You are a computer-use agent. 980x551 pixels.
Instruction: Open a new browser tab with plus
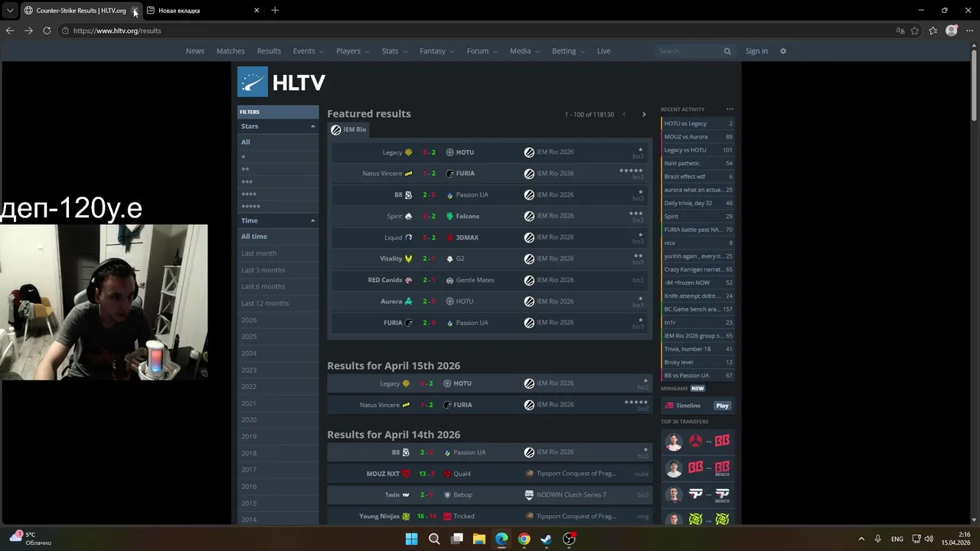tap(275, 10)
